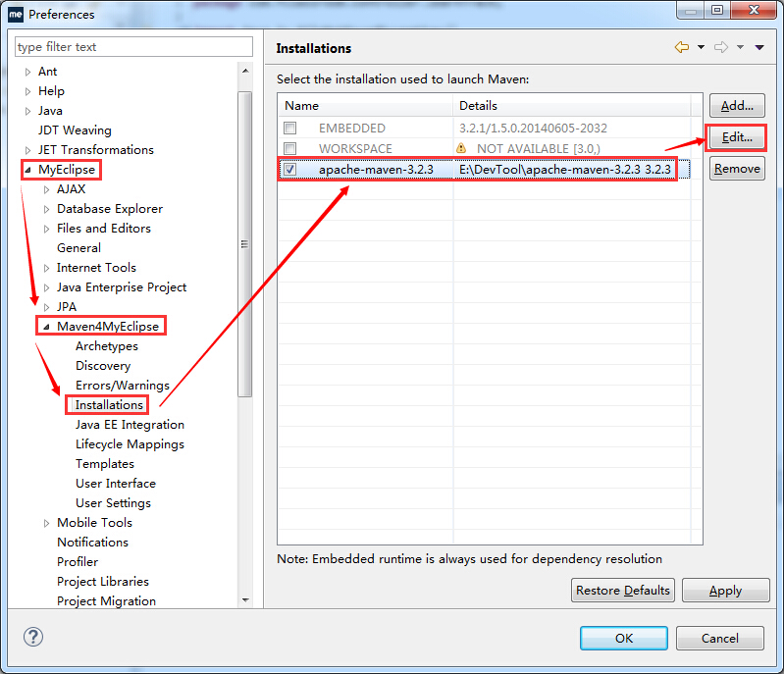The height and width of the screenshot is (674, 784).
Task: Tick the WORKSPACE installation checkbox
Action: click(x=290, y=148)
